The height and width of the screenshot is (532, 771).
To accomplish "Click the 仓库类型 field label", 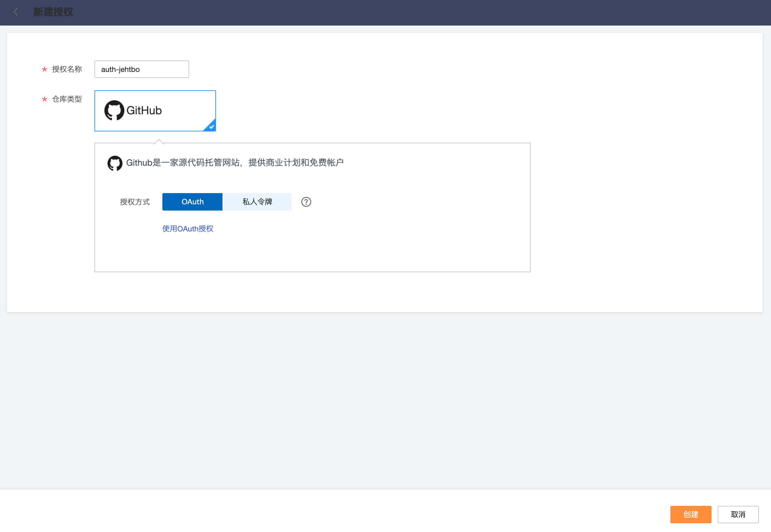I will [67, 99].
